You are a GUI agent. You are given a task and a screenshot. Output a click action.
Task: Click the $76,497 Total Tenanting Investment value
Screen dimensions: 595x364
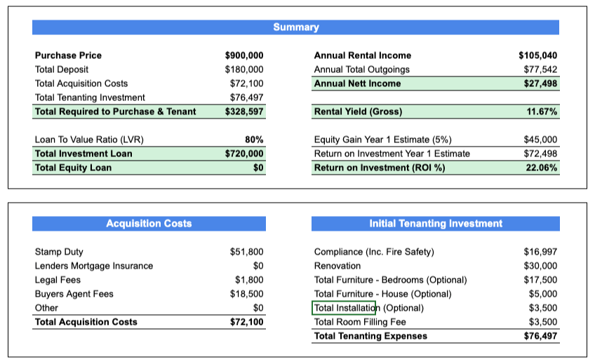point(247,97)
